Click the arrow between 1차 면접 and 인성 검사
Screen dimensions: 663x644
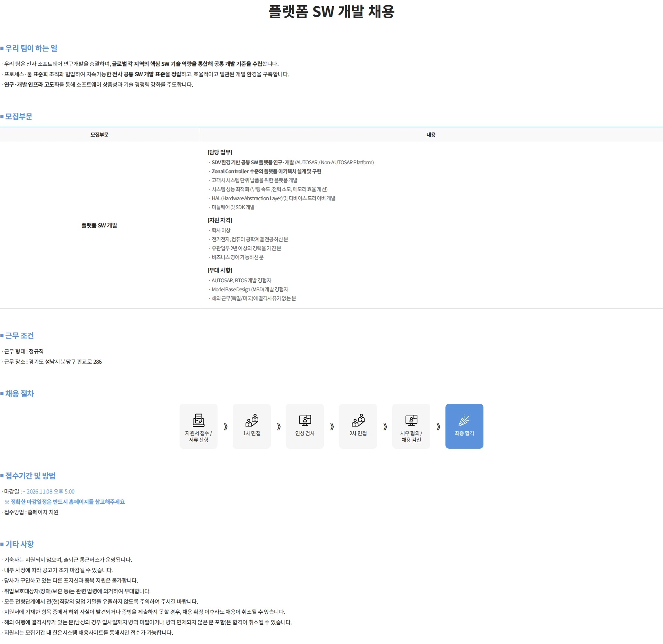point(279,427)
